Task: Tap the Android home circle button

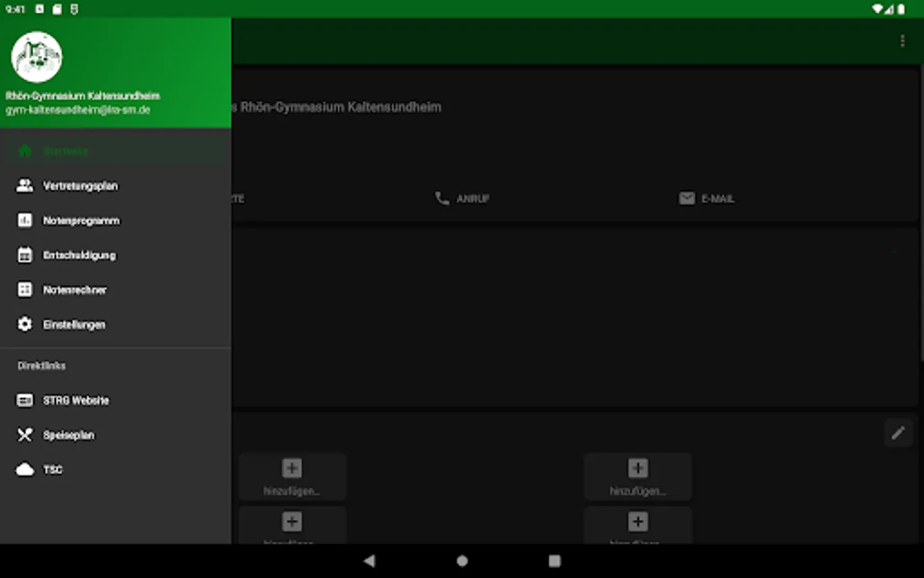Action: tap(462, 561)
